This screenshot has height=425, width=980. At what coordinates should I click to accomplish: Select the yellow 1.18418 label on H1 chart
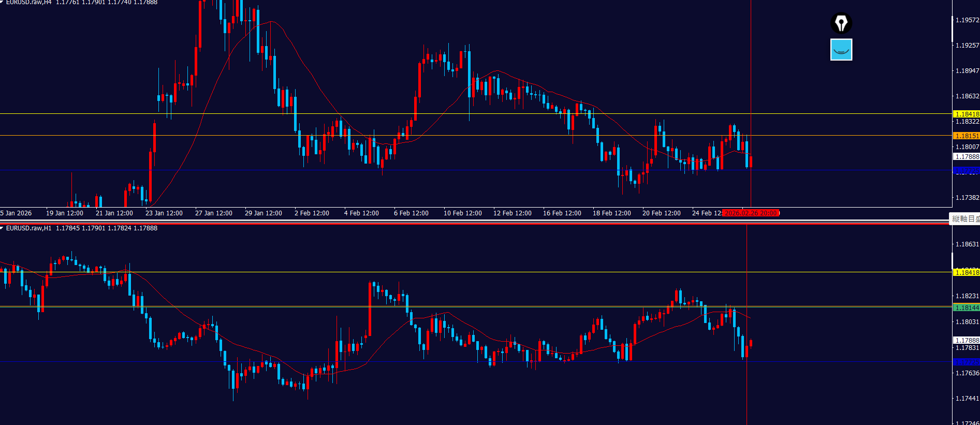tap(966, 272)
